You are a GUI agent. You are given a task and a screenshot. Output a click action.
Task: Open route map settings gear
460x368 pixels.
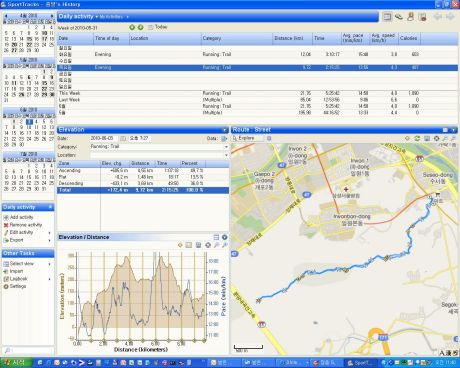click(436, 138)
